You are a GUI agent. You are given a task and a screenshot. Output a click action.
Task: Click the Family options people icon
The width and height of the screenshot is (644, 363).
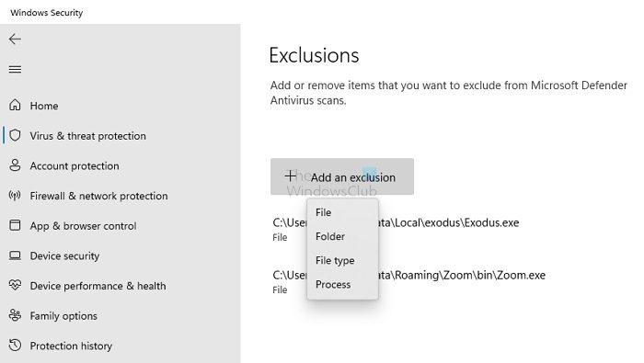point(15,315)
